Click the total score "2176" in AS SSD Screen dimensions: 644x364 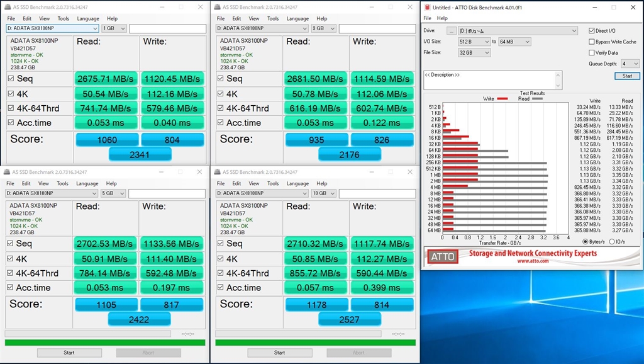tap(350, 155)
